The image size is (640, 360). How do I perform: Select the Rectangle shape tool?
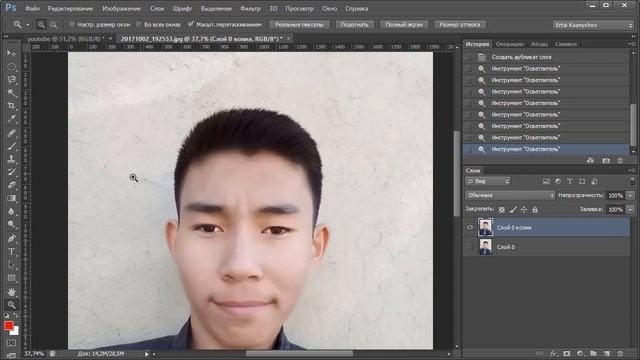pyautogui.click(x=11, y=278)
